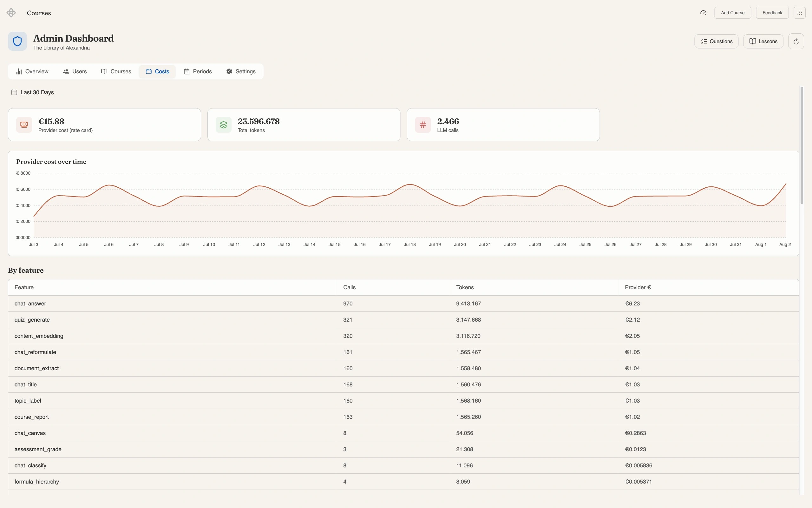Image resolution: width=812 pixels, height=508 pixels.
Task: Open the Questions button
Action: tap(717, 41)
